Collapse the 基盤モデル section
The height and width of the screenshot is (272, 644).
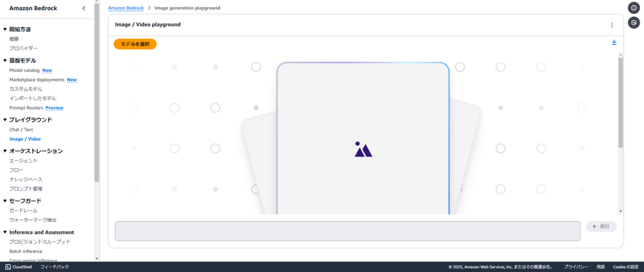click(x=5, y=61)
